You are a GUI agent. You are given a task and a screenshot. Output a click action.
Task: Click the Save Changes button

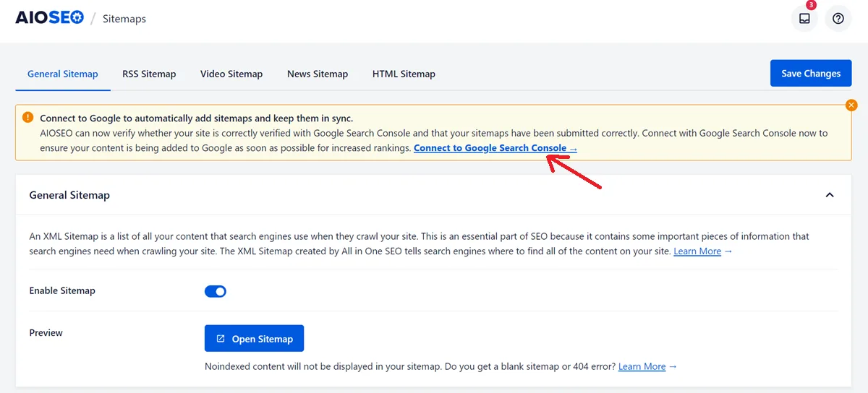pyautogui.click(x=811, y=73)
